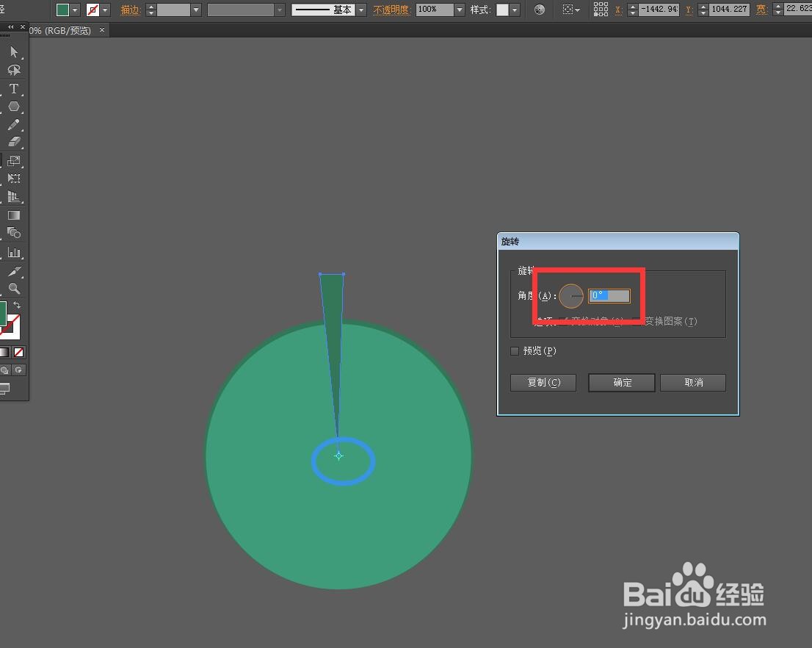Close the RGB/预览 document tab
Viewport: 812px width, 648px height.
[x=102, y=30]
